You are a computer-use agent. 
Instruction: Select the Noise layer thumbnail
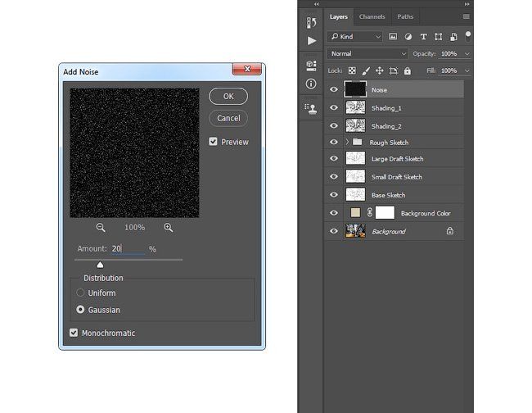355,89
